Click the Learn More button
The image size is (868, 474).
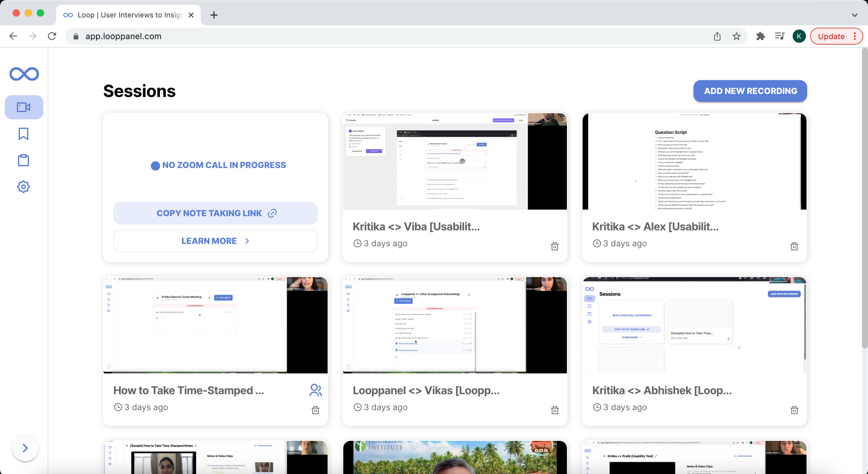tap(215, 241)
